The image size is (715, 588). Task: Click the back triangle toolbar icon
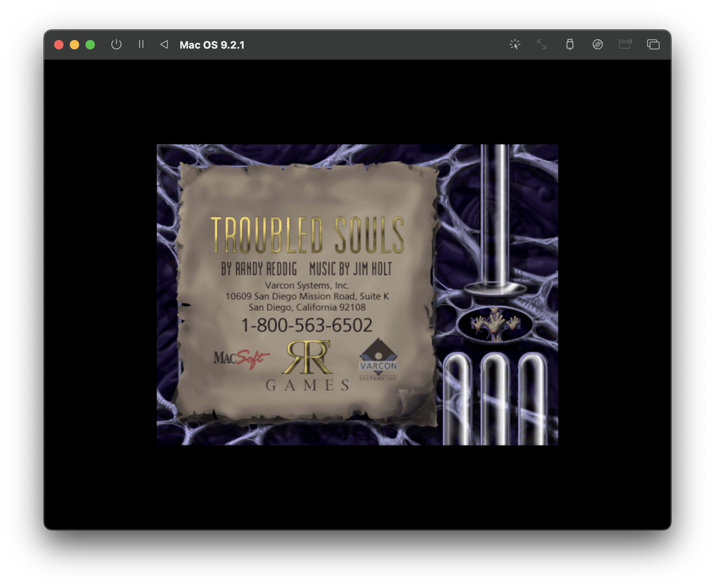pos(164,44)
